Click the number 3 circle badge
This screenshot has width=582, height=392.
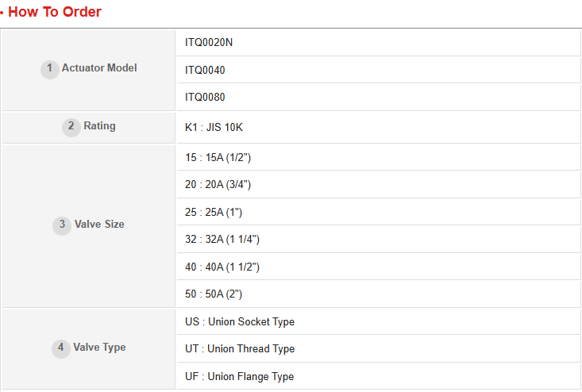tap(62, 225)
